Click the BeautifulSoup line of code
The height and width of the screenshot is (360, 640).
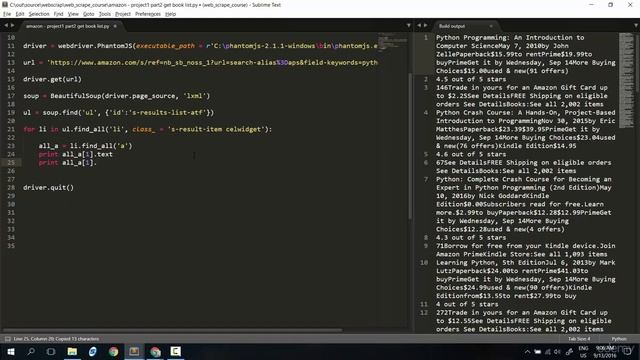click(x=116, y=96)
